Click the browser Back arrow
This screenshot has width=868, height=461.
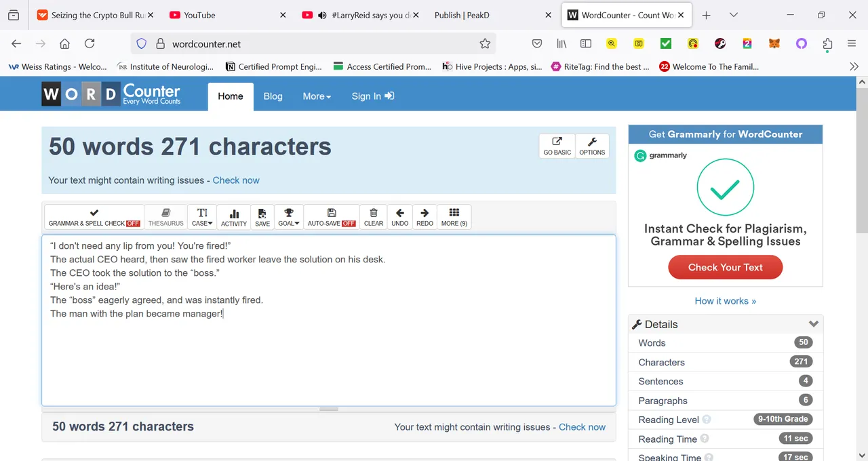point(16,43)
